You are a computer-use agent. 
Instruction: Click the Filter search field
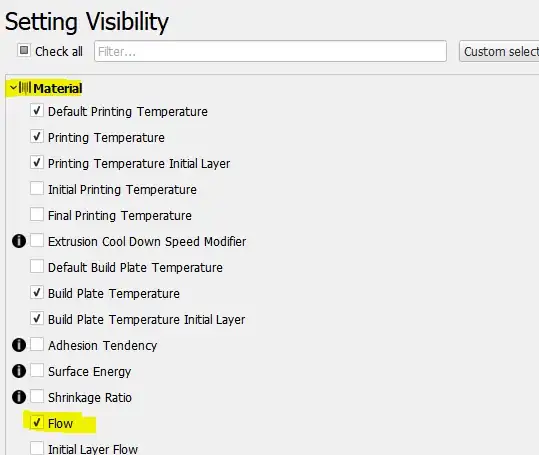(271, 52)
